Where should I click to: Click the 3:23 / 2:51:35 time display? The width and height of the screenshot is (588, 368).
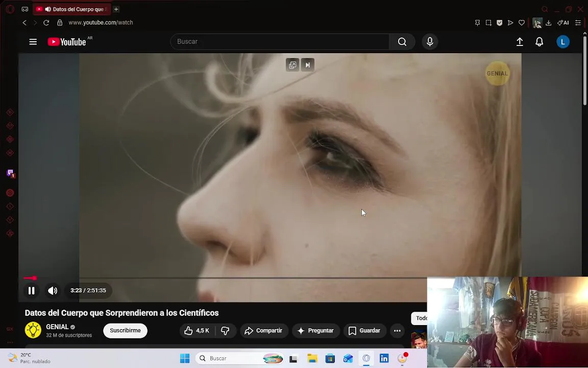[88, 290]
